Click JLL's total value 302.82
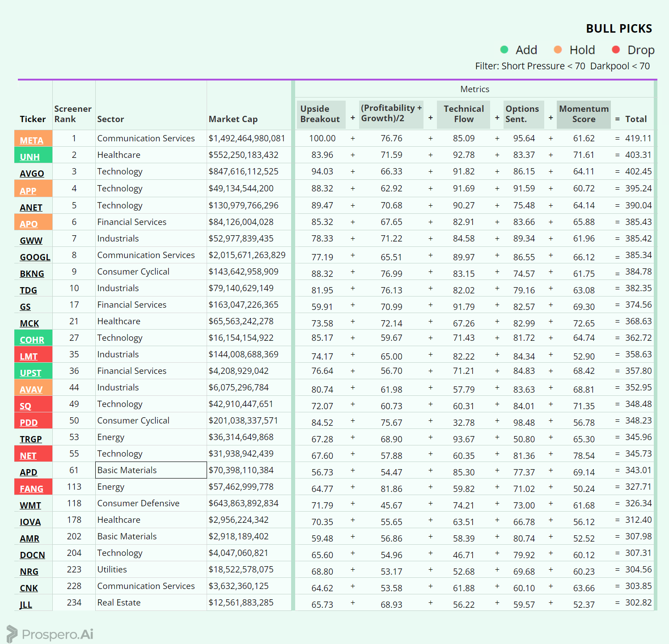The image size is (669, 644). pyautogui.click(x=638, y=602)
